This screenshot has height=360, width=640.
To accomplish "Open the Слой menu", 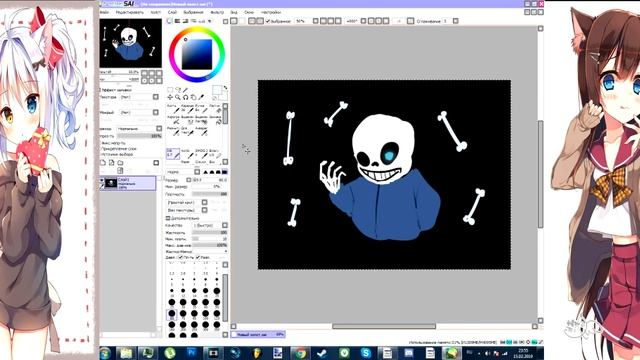I will tap(172, 12).
